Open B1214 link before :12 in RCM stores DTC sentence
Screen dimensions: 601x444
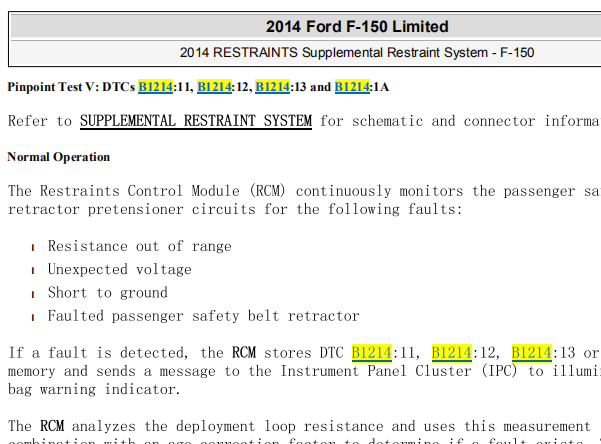452,353
